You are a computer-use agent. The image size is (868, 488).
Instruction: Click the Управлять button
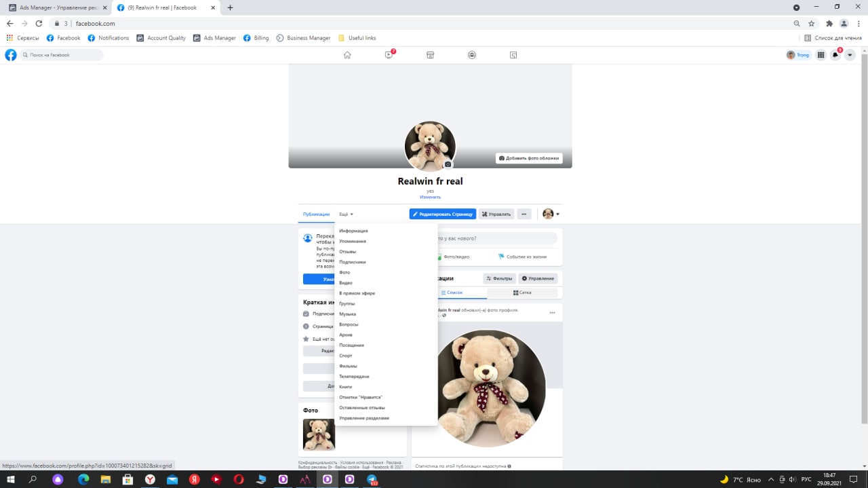click(x=496, y=214)
